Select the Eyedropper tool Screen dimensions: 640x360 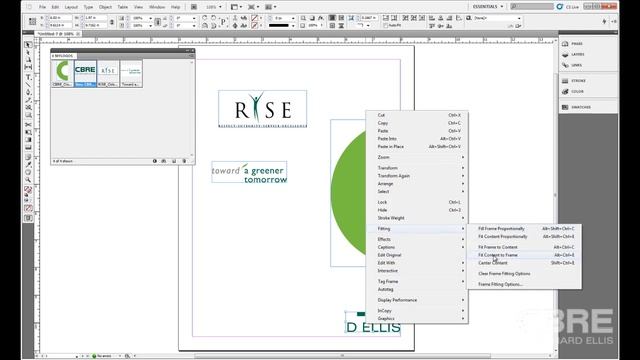(28, 164)
